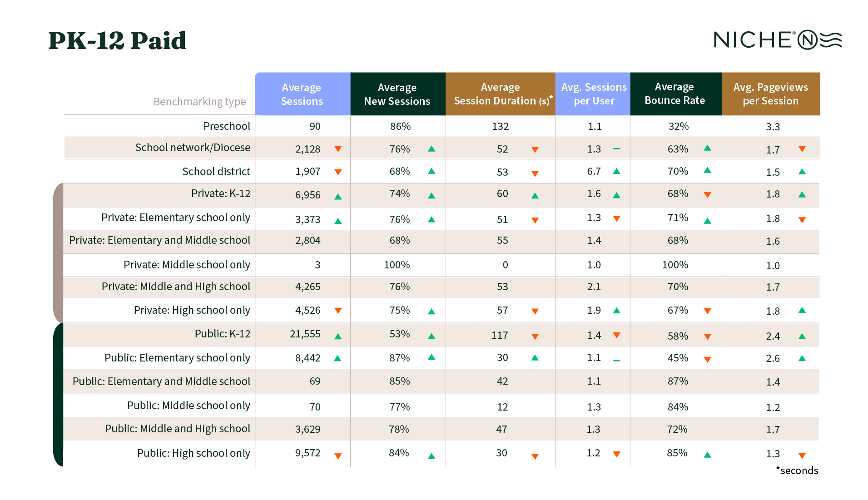Screen dimensions: 868x500
Task: Click the Public: K-12 row label
Action: click(x=223, y=334)
